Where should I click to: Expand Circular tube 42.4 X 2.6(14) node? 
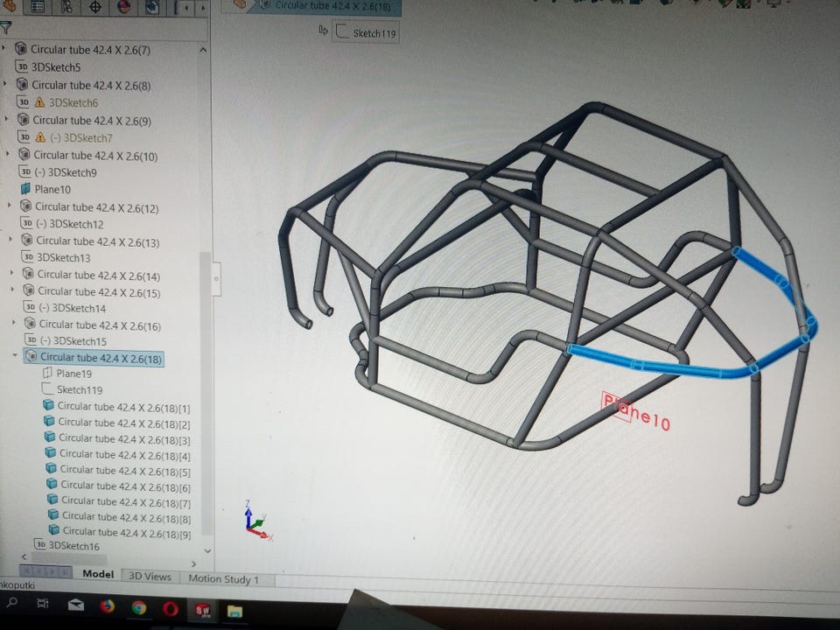point(11,273)
